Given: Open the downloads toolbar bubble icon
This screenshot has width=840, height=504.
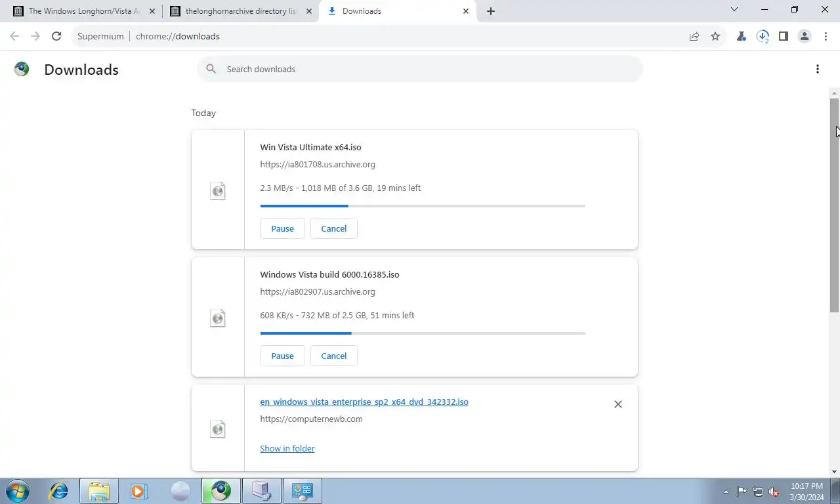Looking at the screenshot, I should click(x=763, y=36).
